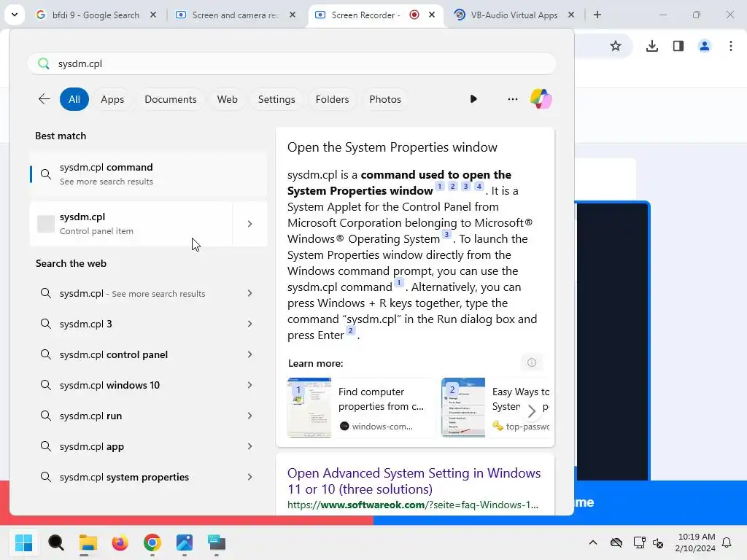The width and height of the screenshot is (747, 560).
Task: Open Chrome three-dot menu
Action: click(x=731, y=46)
